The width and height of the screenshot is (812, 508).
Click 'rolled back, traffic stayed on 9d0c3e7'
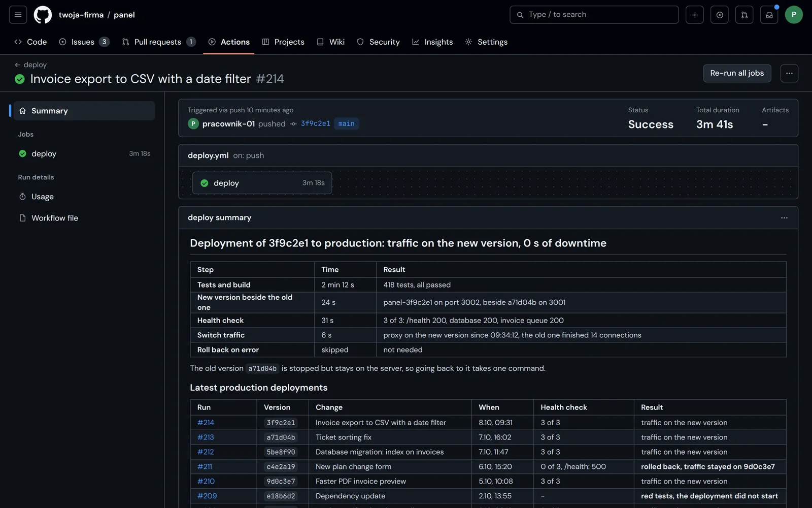[x=708, y=467]
